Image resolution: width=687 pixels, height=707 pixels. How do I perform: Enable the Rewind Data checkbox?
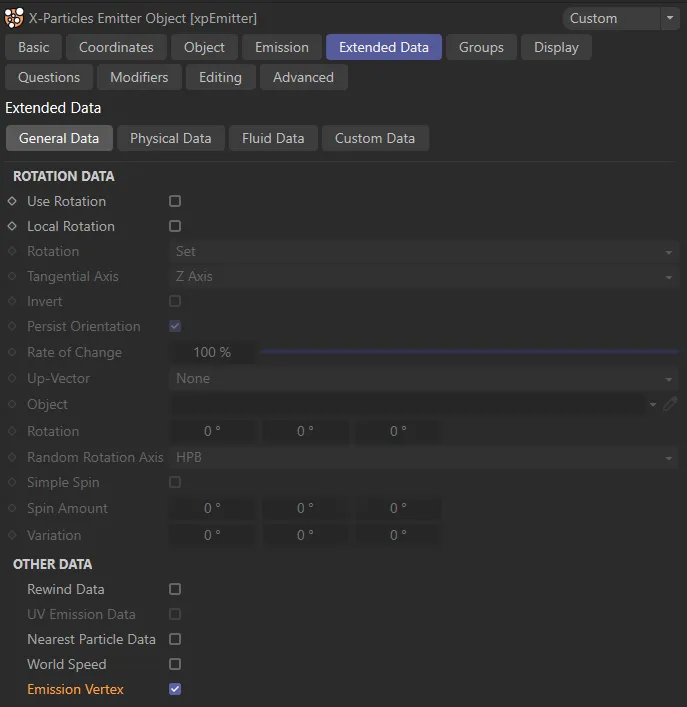(x=175, y=589)
